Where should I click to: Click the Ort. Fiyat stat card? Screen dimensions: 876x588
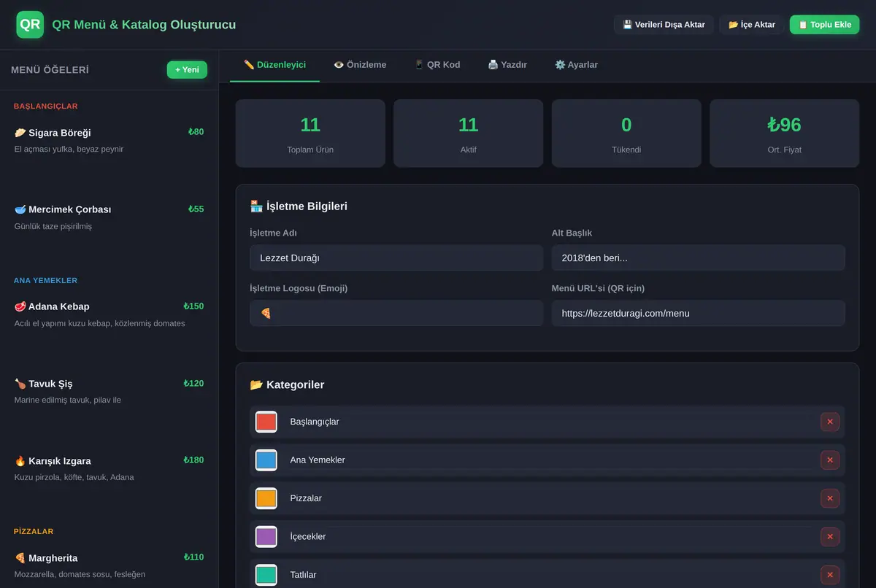pyautogui.click(x=785, y=134)
